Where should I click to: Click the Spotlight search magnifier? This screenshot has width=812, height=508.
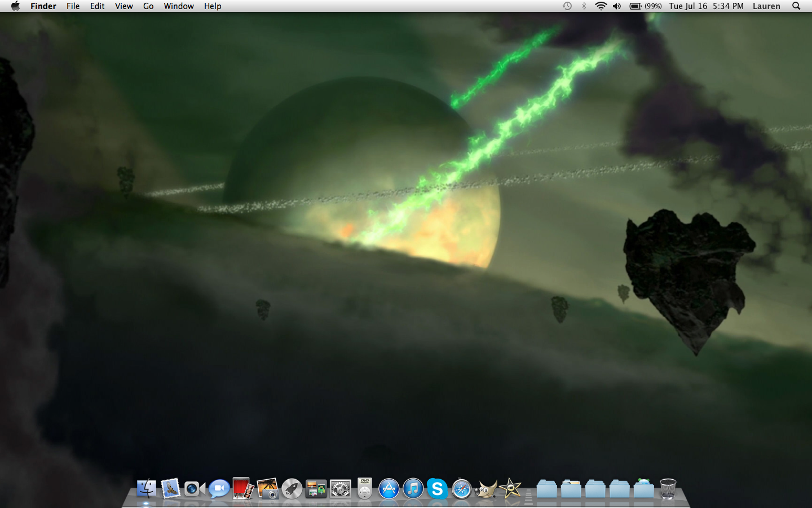point(796,6)
